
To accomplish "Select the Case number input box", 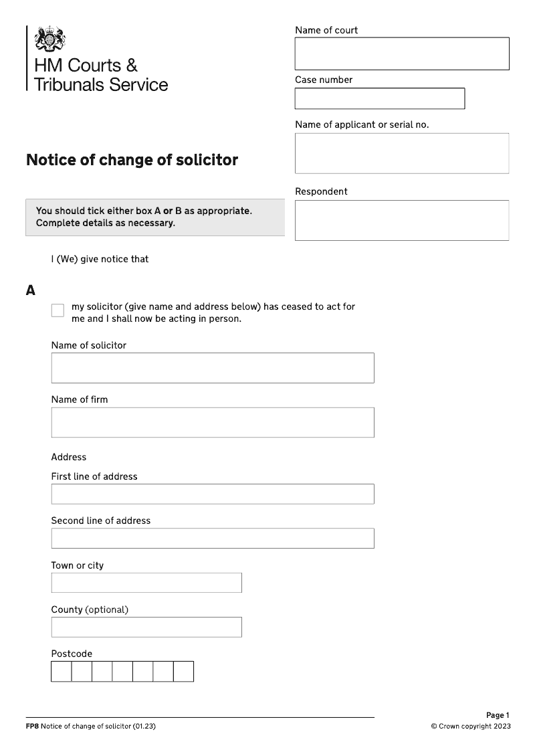I will click(379, 98).
